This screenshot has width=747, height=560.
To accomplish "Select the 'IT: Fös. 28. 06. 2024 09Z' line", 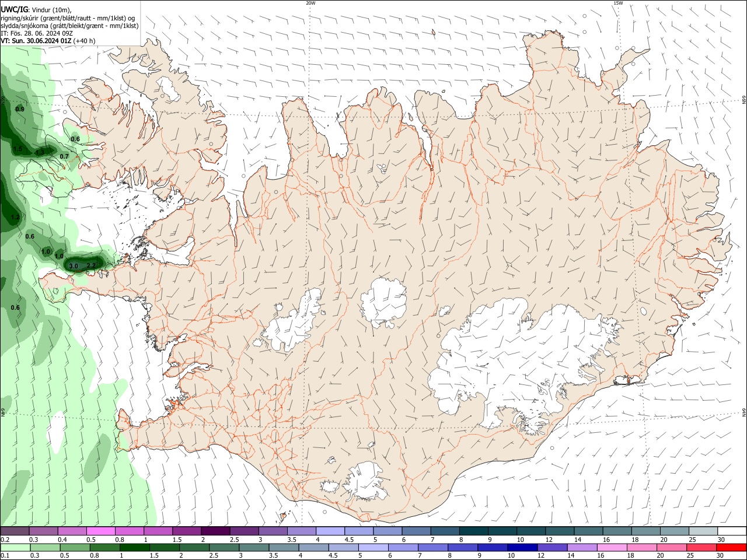I will point(37,33).
